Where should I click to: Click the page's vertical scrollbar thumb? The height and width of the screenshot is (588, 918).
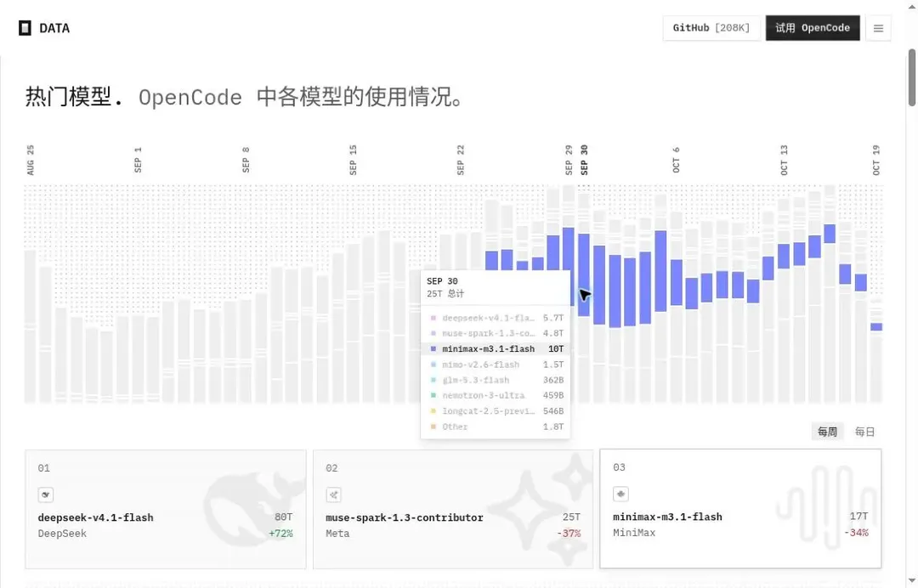point(911,78)
